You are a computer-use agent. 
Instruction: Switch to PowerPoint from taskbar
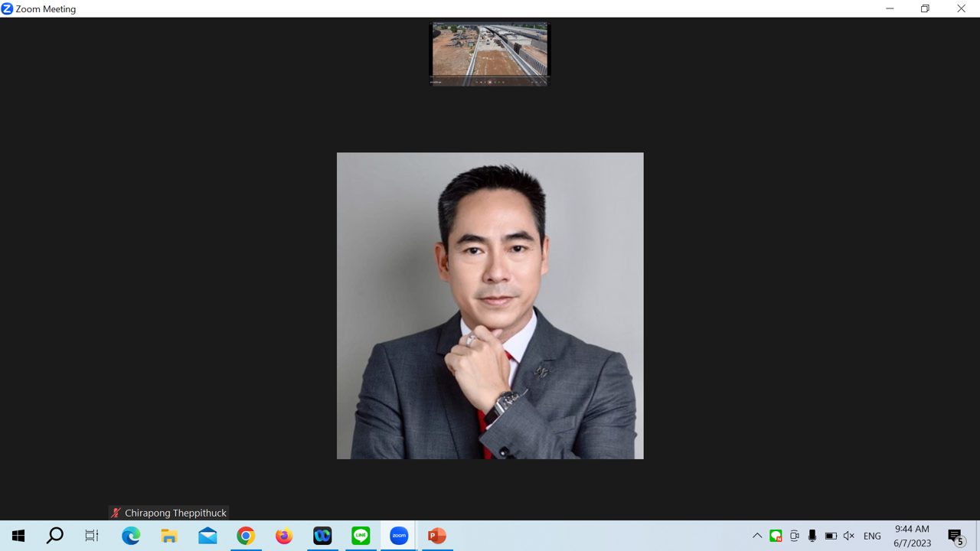[x=437, y=536]
